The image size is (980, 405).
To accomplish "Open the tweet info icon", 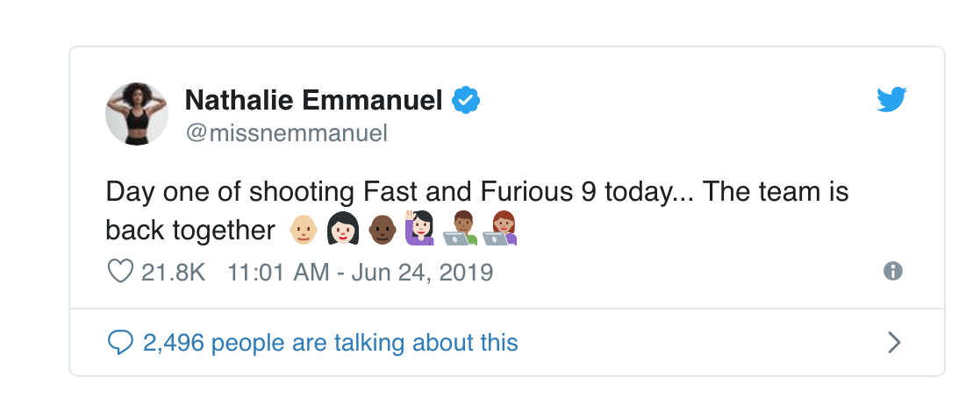I will click(x=893, y=272).
